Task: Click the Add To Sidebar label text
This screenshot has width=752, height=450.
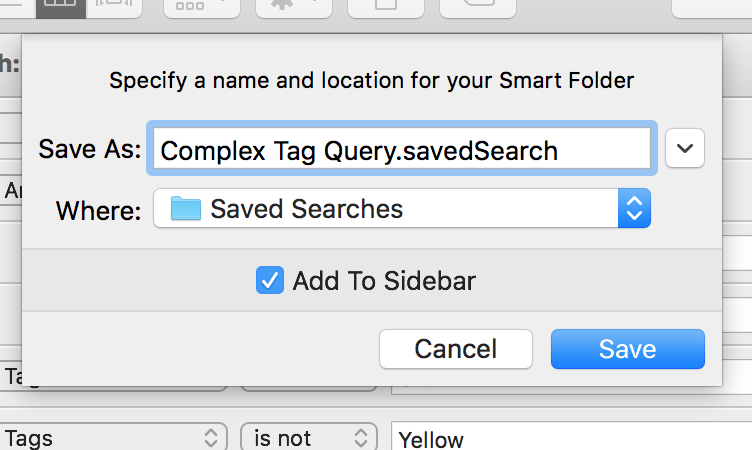Action: point(384,281)
